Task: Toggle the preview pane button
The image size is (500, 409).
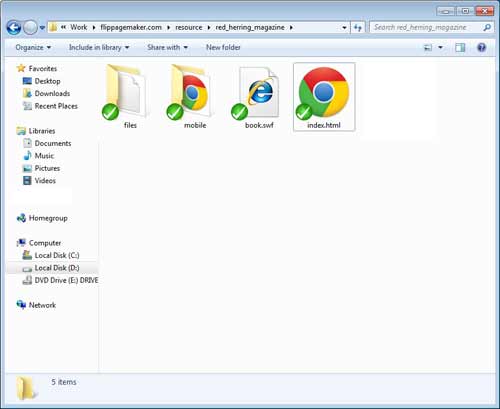Action: point(460,48)
